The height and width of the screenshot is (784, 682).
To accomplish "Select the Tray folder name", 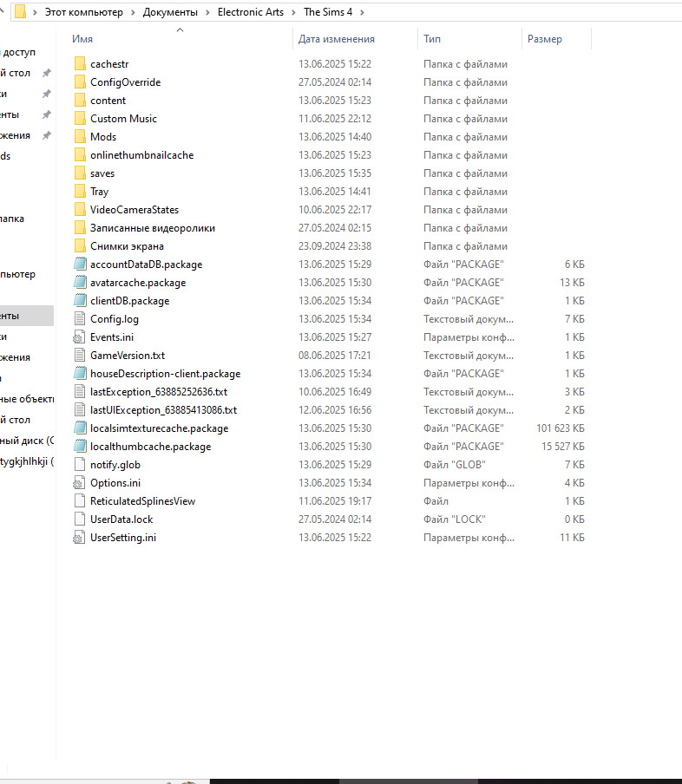I will coord(99,192).
